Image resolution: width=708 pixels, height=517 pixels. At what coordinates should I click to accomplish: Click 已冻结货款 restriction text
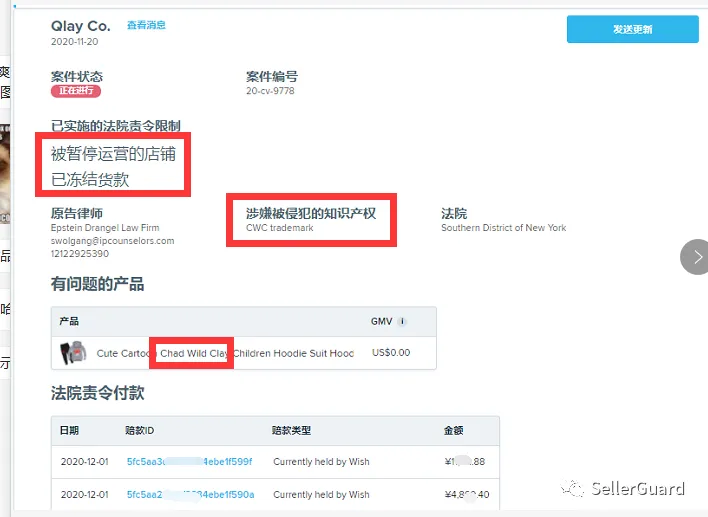pyautogui.click(x=90, y=179)
